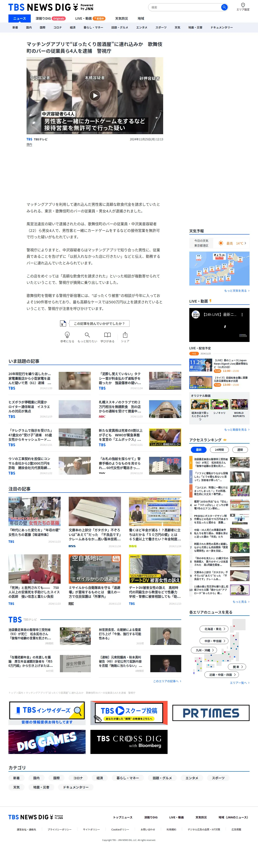
Task: Open area settings location pin icon
Action: pos(243,5)
